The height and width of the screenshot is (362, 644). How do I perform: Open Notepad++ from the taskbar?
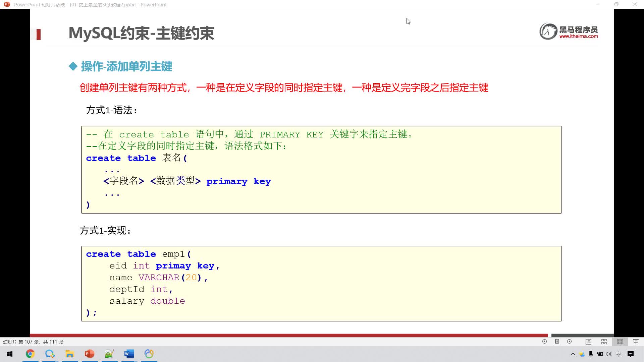click(x=109, y=354)
